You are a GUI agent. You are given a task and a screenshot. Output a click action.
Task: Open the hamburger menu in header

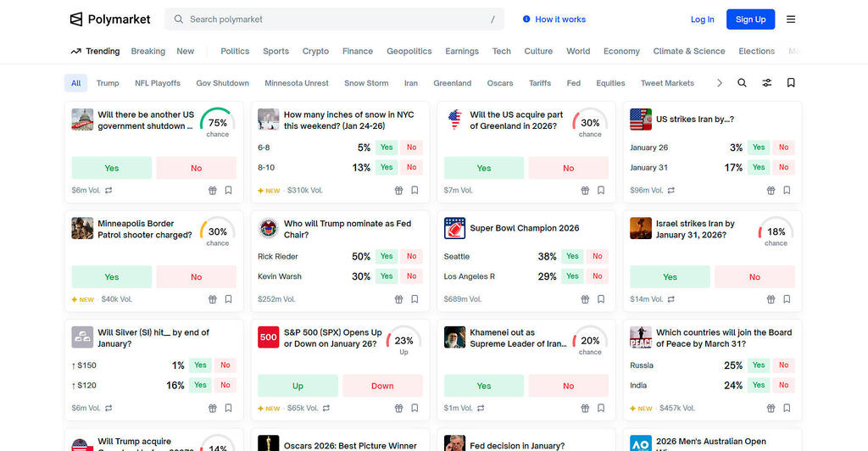pyautogui.click(x=790, y=19)
